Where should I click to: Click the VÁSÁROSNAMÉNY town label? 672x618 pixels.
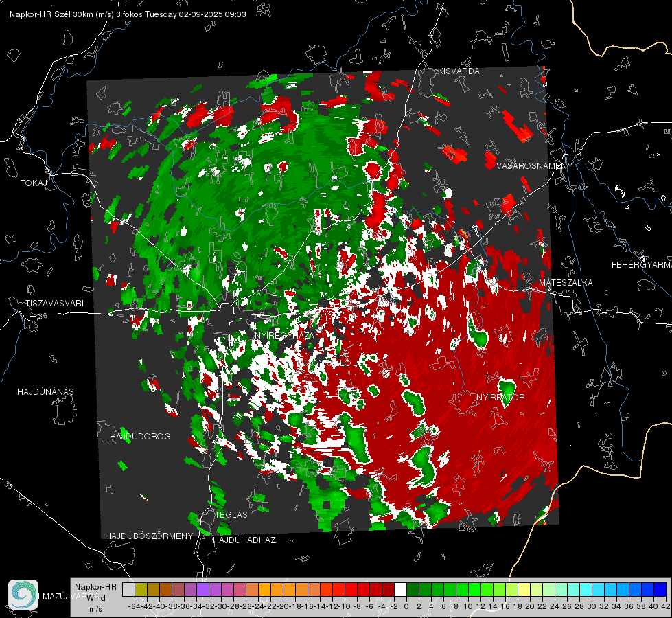click(535, 166)
